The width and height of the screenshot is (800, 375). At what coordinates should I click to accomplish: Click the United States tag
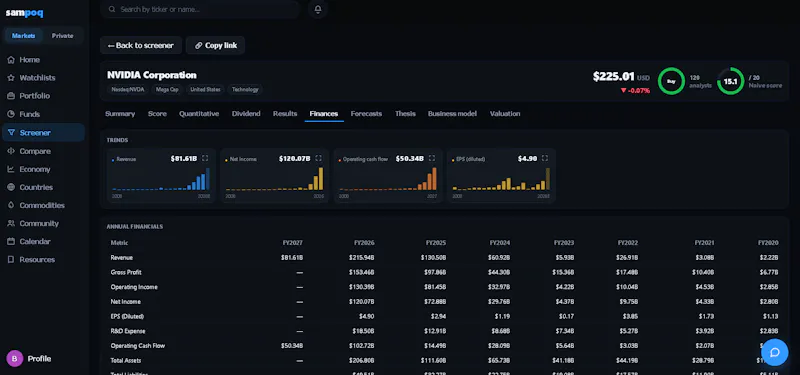(205, 89)
